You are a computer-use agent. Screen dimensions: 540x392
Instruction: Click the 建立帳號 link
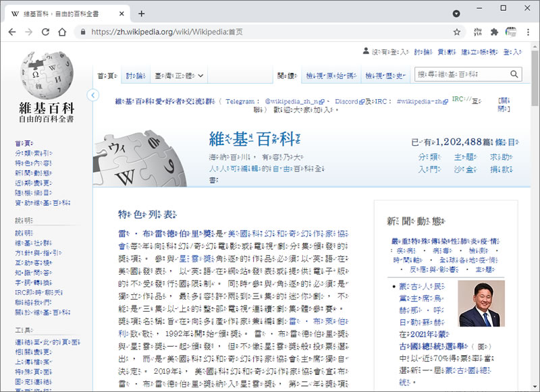pos(479,52)
